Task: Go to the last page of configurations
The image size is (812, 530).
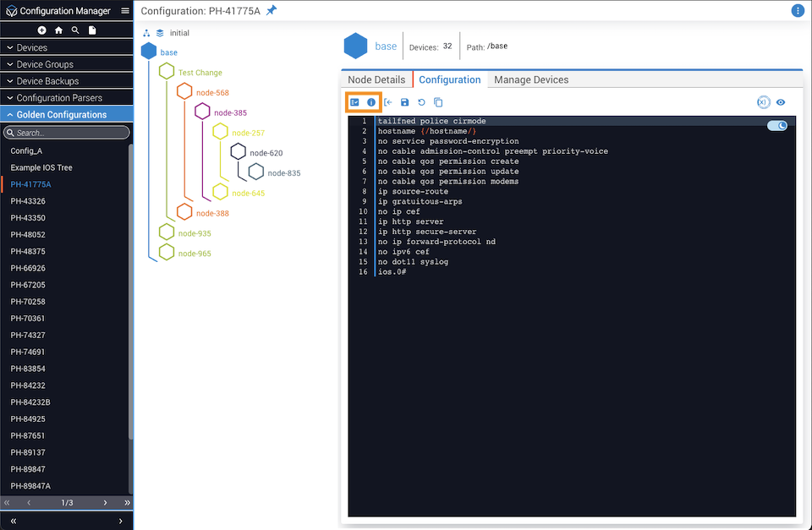Action: 127,503
